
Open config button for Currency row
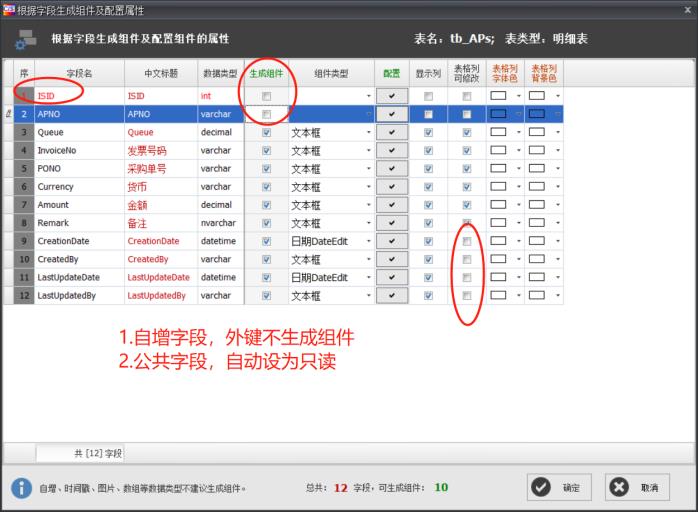pos(392,187)
